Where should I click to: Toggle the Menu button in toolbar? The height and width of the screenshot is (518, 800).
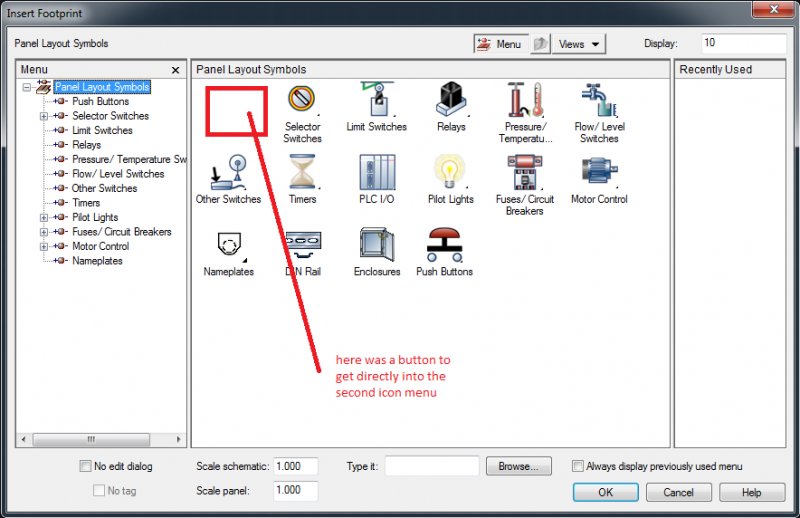pos(501,44)
